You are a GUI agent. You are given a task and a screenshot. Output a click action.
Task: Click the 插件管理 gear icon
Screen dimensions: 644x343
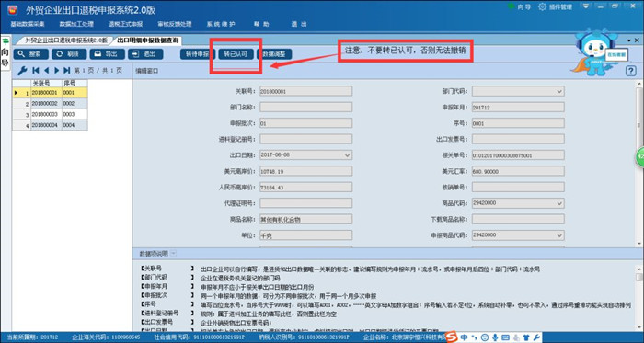(x=543, y=6)
